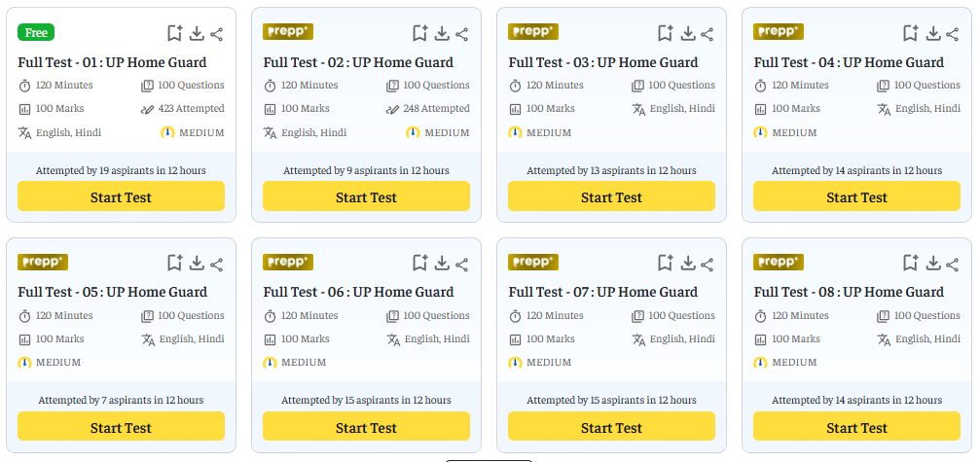
Task: Start Test for Full Test - 01
Action: click(121, 196)
